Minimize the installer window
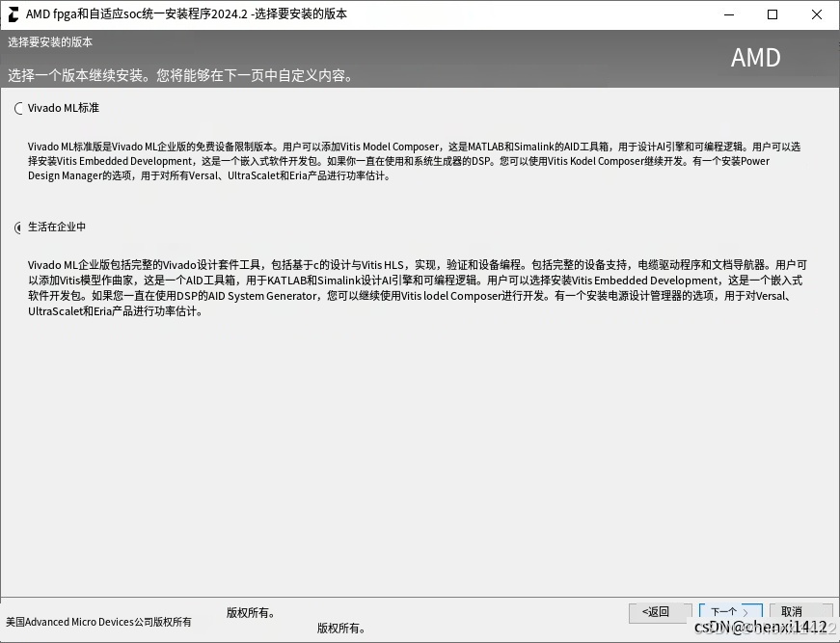Viewport: 840px width, 643px height. click(729, 14)
